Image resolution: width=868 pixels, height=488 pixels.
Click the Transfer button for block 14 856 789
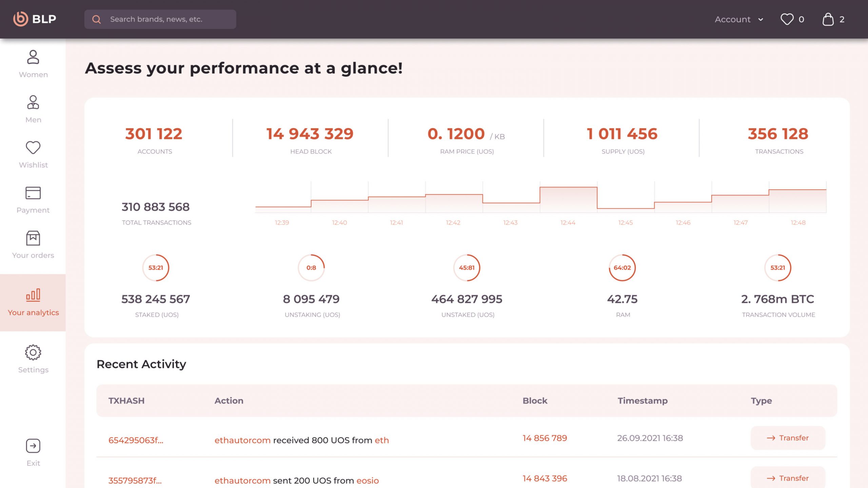coord(788,438)
